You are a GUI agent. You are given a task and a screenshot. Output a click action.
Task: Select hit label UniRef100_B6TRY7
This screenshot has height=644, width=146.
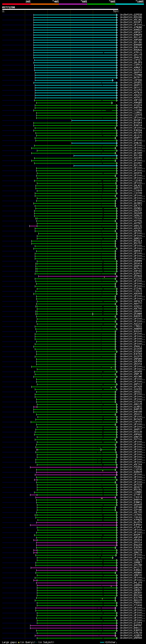[131, 77]
